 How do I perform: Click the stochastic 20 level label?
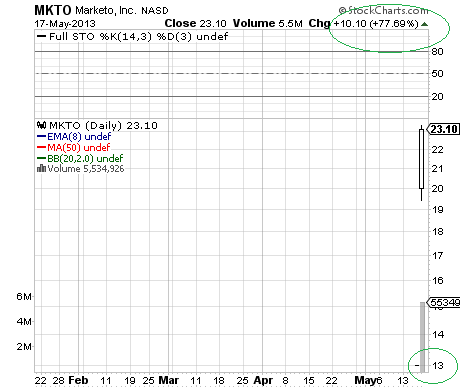[437, 97]
